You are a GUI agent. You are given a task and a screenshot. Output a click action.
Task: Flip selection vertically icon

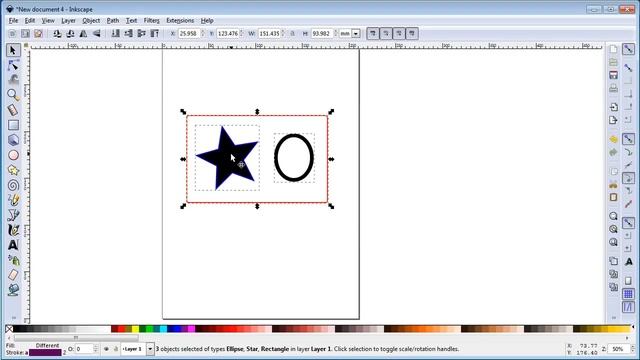click(97, 33)
